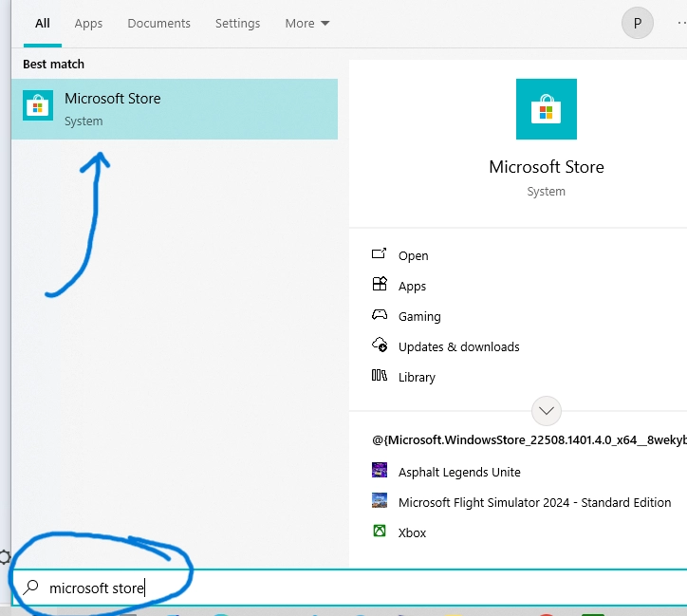The width and height of the screenshot is (687, 616).
Task: Open the Xbox entry
Action: tap(412, 532)
